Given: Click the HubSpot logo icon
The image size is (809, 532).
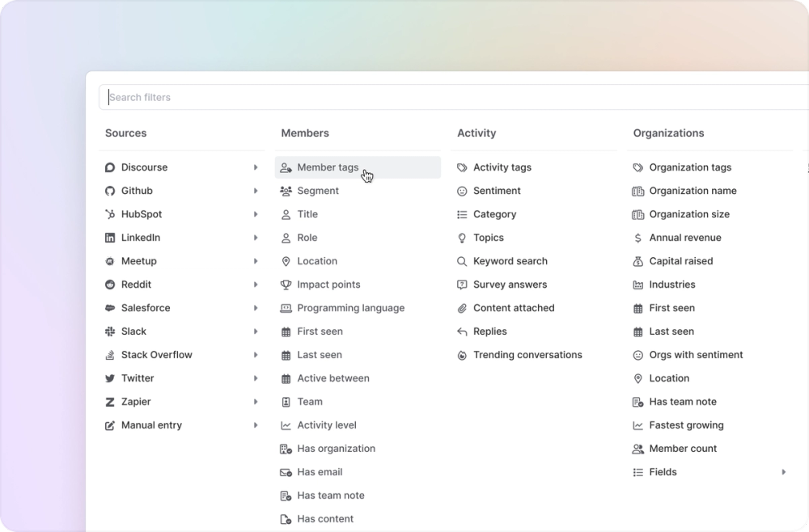Looking at the screenshot, I should pos(110,214).
